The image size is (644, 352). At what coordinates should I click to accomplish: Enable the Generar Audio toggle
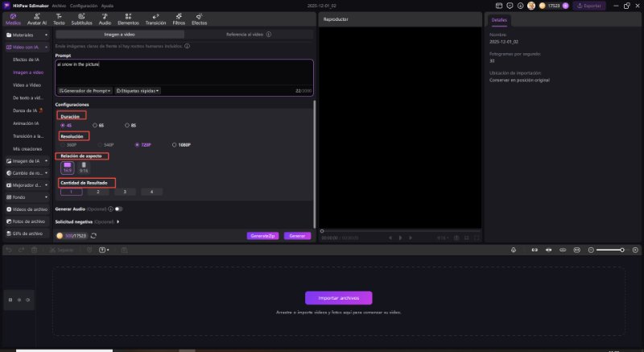(118, 209)
